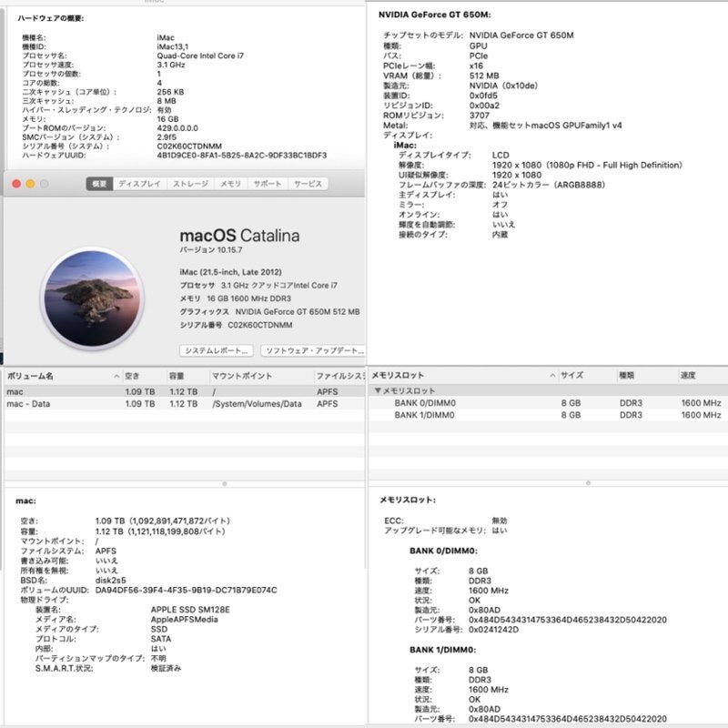The width and height of the screenshot is (728, 728).
Task: Switch to the ディスプレイ tab
Action: pos(140,184)
